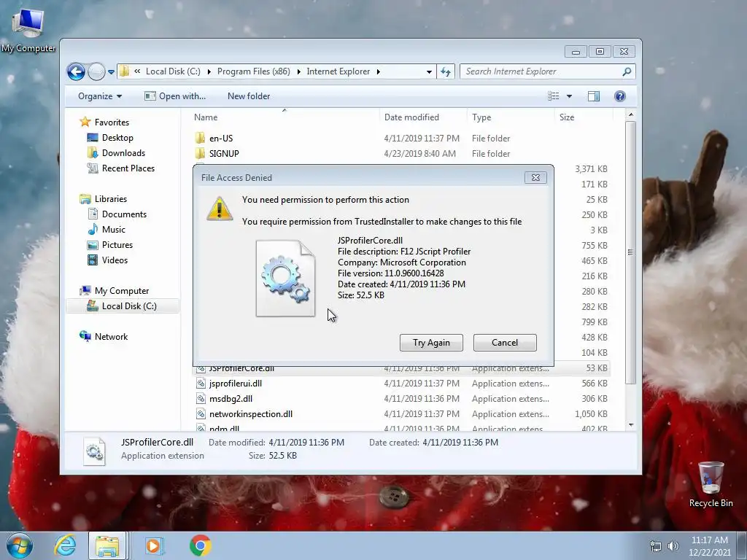Launch Google Chrome from the taskbar
The image size is (747, 560).
point(201,545)
